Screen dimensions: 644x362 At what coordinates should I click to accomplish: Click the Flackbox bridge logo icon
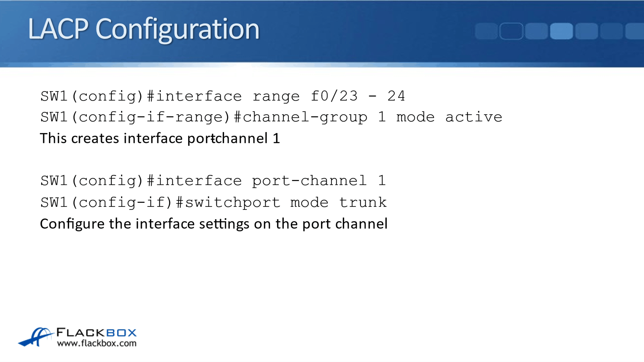point(36,337)
